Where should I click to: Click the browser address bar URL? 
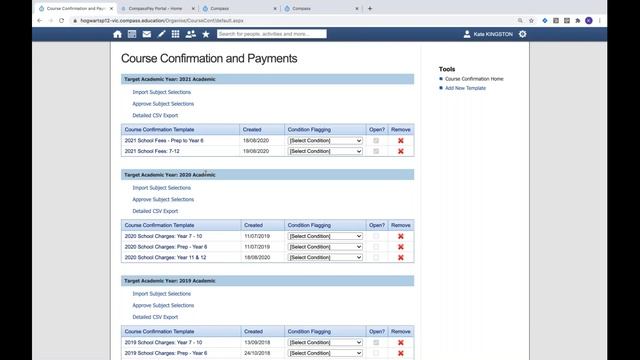click(x=162, y=20)
